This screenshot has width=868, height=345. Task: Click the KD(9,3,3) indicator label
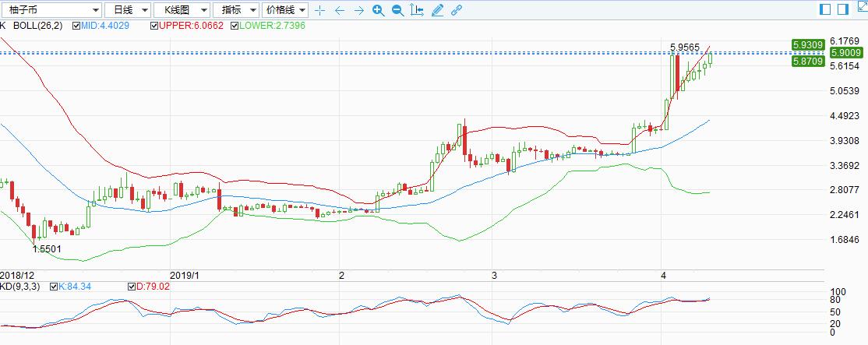coord(22,287)
